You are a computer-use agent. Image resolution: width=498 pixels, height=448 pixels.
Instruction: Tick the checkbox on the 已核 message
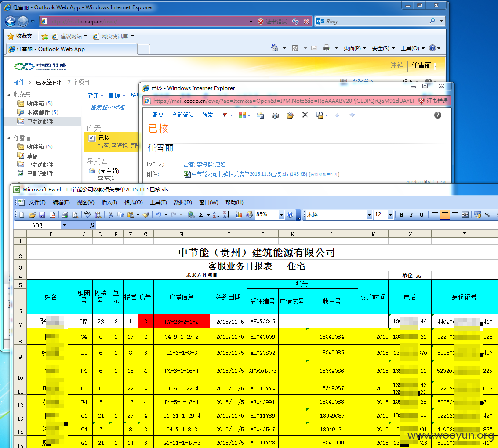92,138
